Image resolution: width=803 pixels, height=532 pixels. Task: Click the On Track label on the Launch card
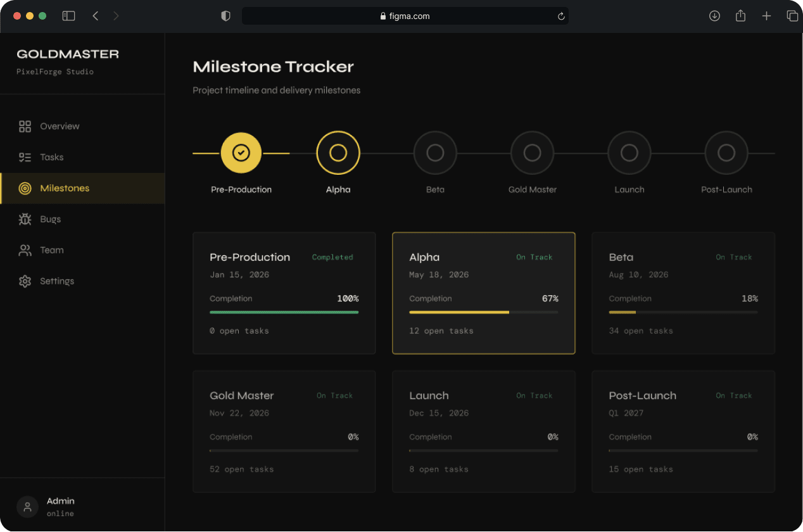coord(534,395)
